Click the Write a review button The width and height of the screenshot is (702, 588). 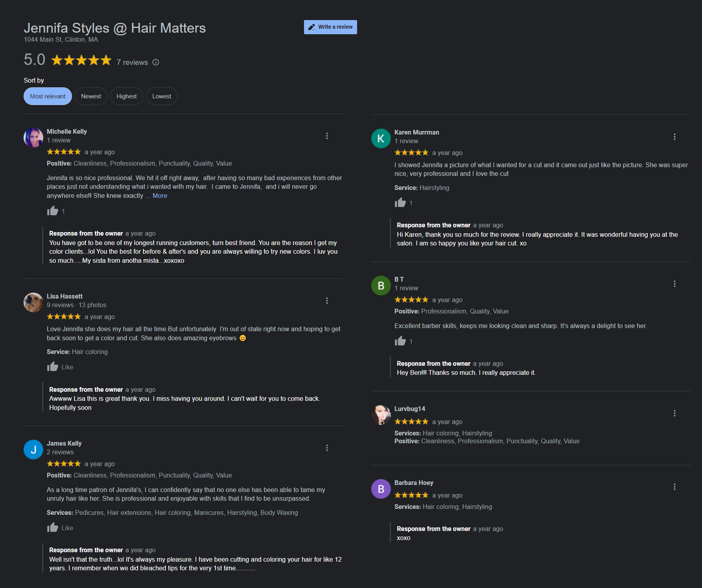(330, 27)
